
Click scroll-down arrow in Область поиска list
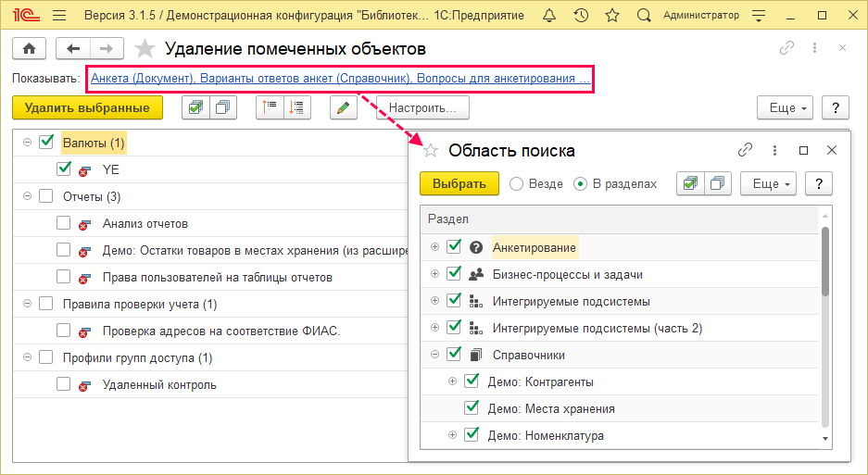[x=825, y=439]
